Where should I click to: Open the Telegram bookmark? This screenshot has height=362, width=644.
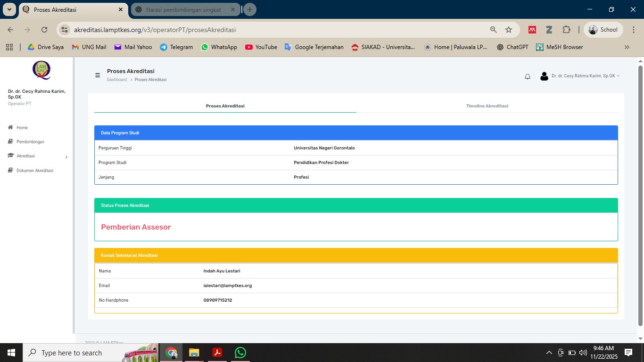pos(176,47)
